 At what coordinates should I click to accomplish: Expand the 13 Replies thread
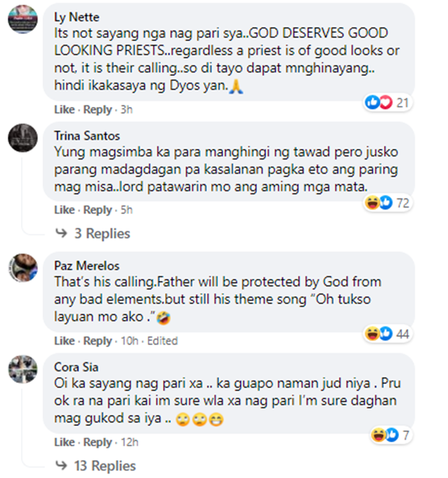105,466
